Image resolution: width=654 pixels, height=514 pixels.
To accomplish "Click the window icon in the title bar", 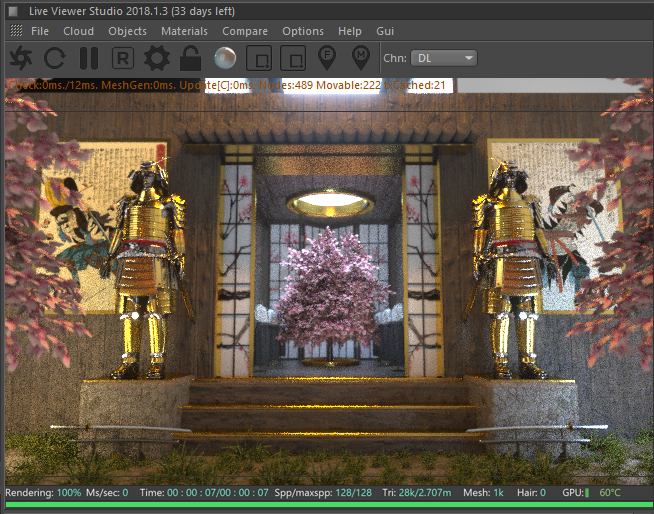I will pos(13,11).
